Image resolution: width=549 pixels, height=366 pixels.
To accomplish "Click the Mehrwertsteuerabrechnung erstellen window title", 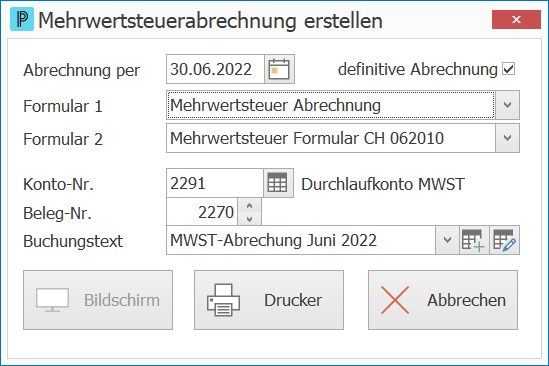I will coord(210,20).
